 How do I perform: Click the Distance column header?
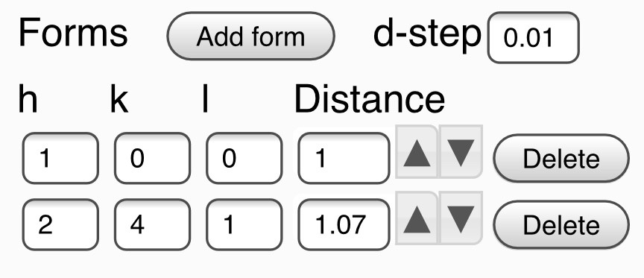[x=370, y=99]
